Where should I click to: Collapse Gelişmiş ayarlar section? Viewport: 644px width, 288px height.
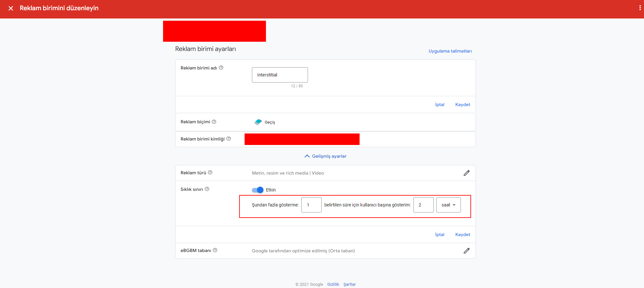[326, 156]
